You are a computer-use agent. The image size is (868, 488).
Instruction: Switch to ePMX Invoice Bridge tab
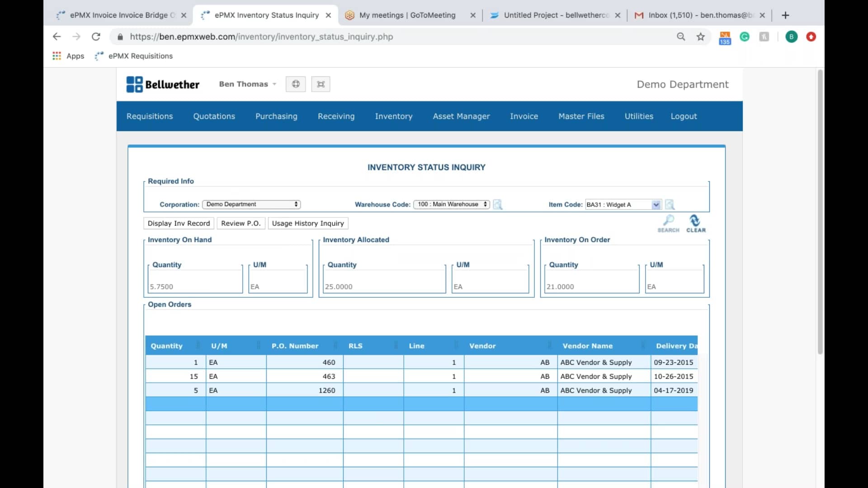pos(120,15)
